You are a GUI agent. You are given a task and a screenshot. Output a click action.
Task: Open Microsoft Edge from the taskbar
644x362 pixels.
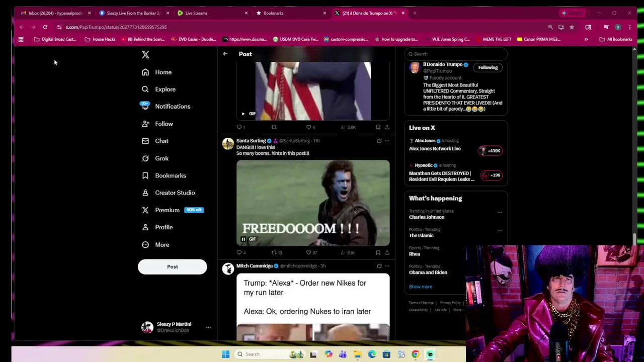click(372, 354)
